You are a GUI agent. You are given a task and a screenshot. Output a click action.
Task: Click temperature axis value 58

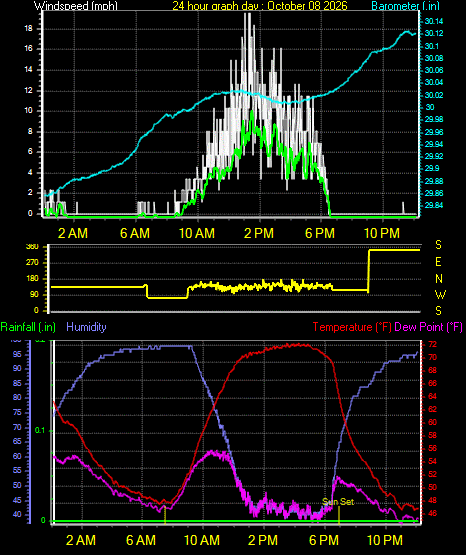coord(432,435)
